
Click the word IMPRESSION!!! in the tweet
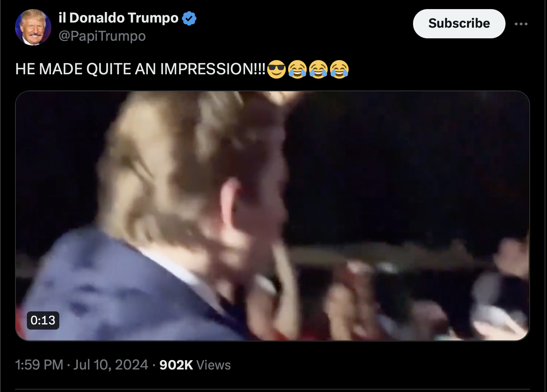213,69
